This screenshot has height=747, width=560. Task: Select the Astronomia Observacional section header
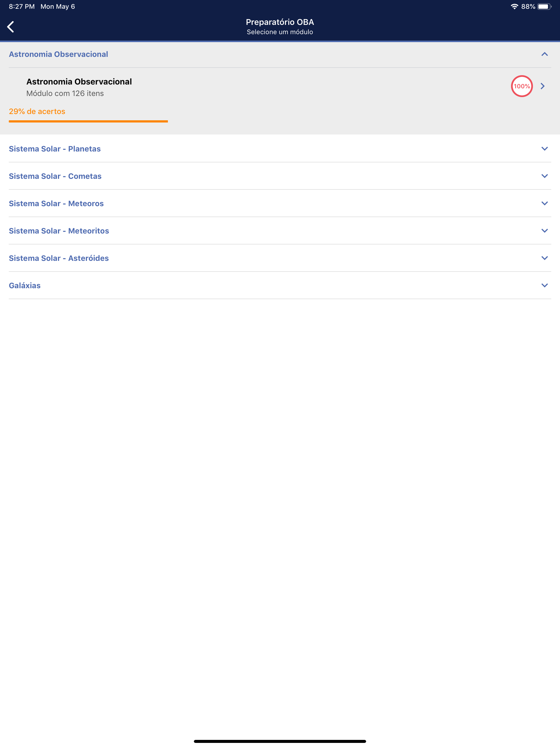[59, 54]
